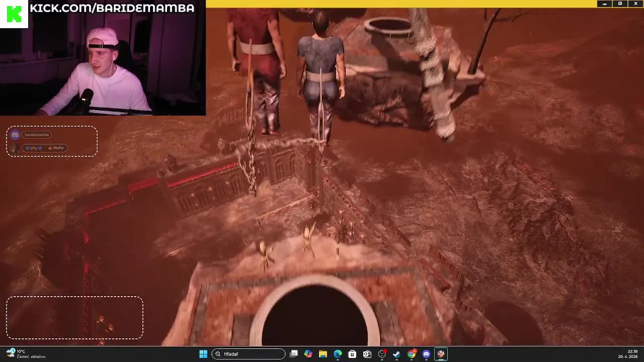
Task: Open Task View from the taskbar
Action: pos(294,354)
